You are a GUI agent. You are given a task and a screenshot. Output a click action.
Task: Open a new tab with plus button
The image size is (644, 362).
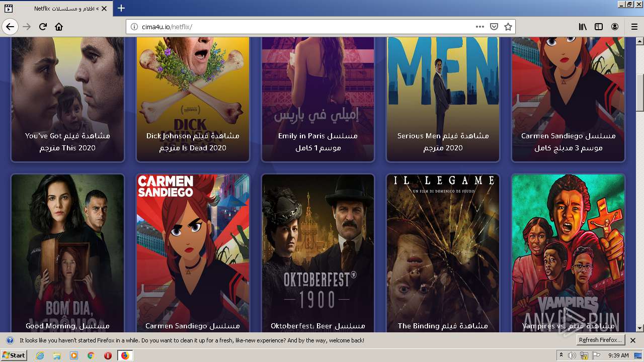pyautogui.click(x=121, y=8)
